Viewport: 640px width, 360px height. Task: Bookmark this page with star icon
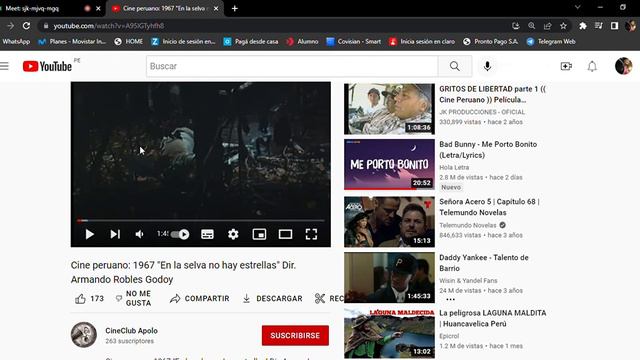(x=563, y=26)
